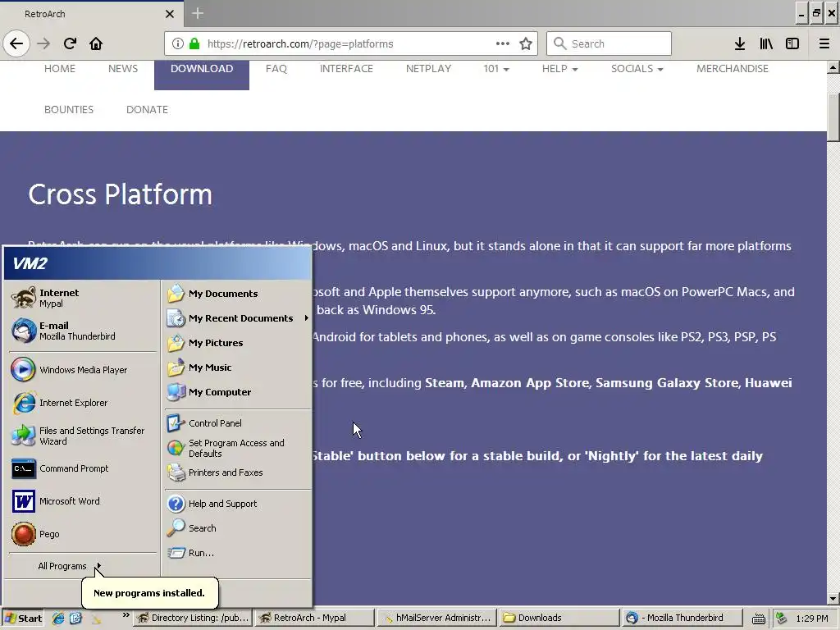Screen dimensions: 840x630
Task: Close the RetroArch tab
Action: tap(170, 14)
